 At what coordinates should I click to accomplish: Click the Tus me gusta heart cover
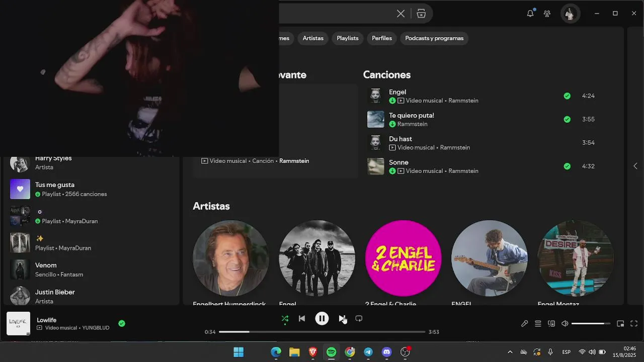[20, 189]
